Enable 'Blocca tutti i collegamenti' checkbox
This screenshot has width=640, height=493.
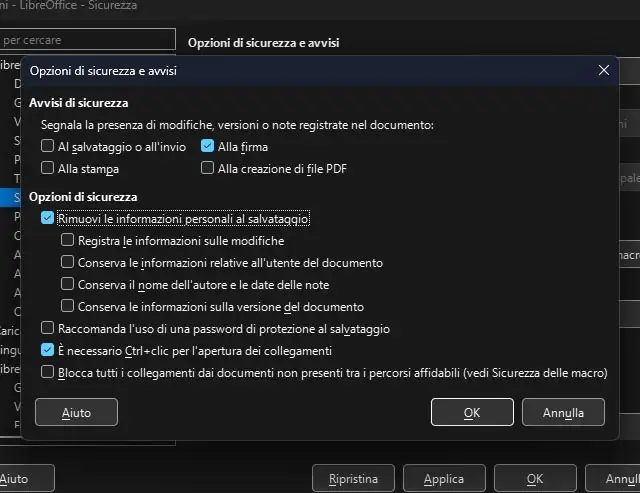point(48,373)
